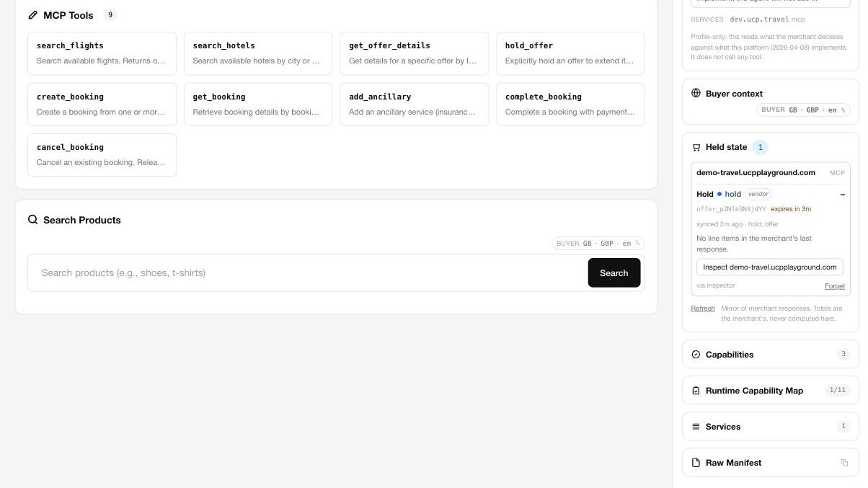Collapse the Hold entry with the minus icon
The height and width of the screenshot is (488, 868).
pos(842,195)
